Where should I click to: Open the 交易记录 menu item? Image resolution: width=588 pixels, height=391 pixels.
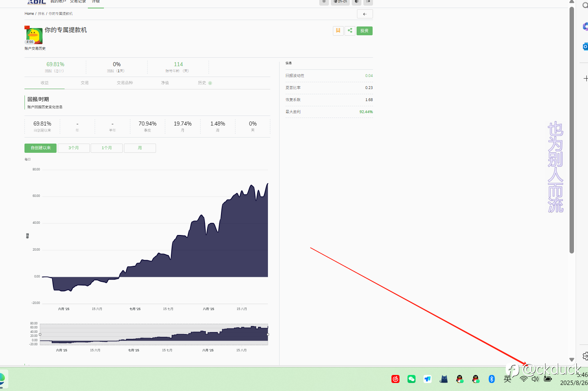click(x=78, y=2)
